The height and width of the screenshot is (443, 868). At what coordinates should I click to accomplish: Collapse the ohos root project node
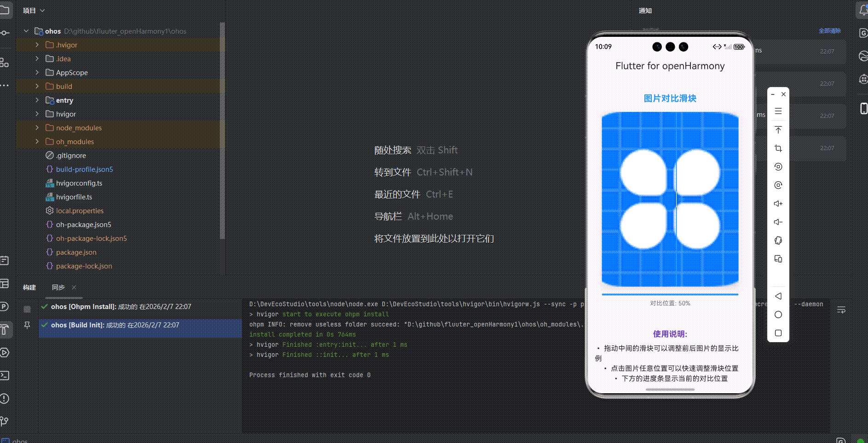[26, 31]
